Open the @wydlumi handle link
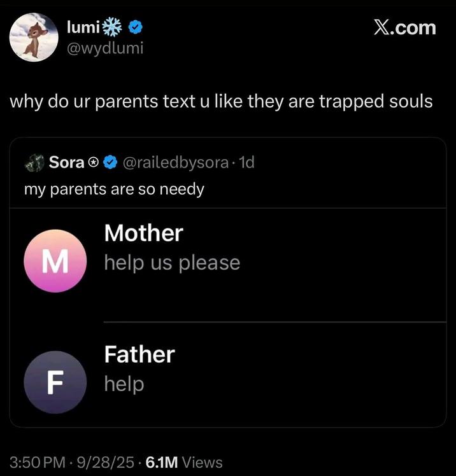Screen dimensions: 456x476 pos(105,48)
